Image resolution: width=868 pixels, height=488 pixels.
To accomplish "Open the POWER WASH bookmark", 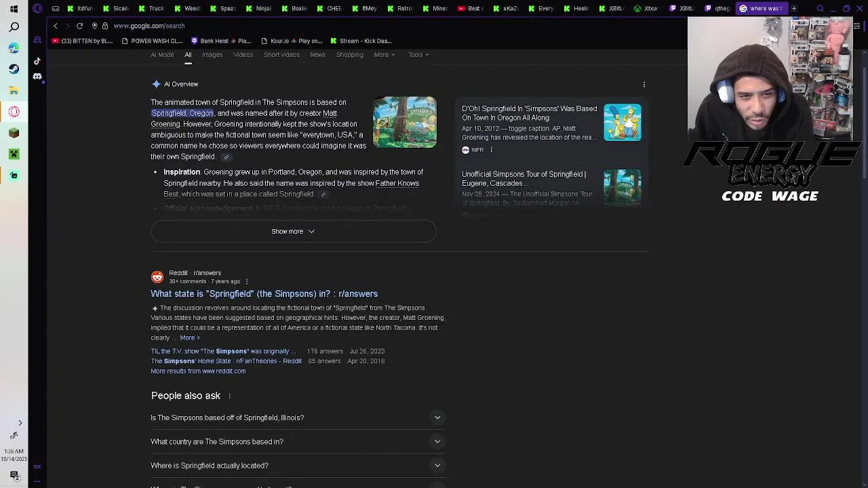I will (152, 41).
